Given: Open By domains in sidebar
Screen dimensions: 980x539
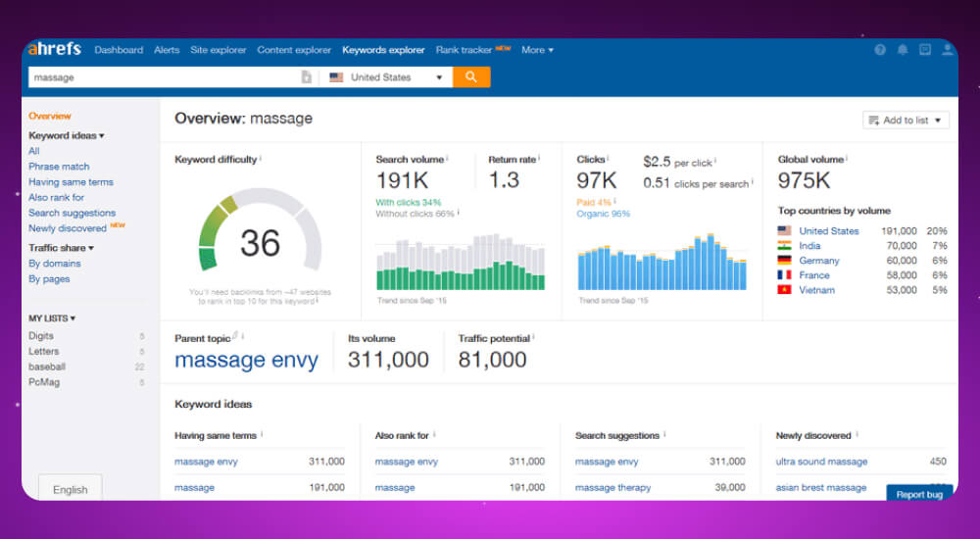Looking at the screenshot, I should point(54,264).
